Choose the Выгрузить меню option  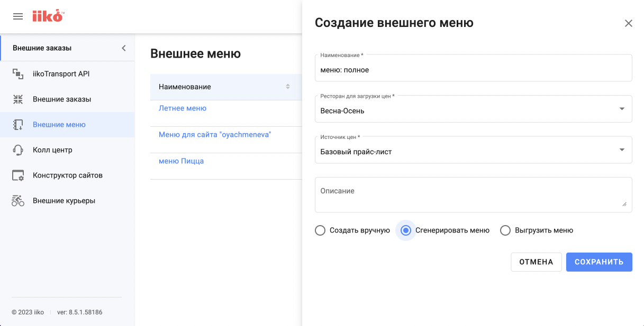pyautogui.click(x=505, y=230)
